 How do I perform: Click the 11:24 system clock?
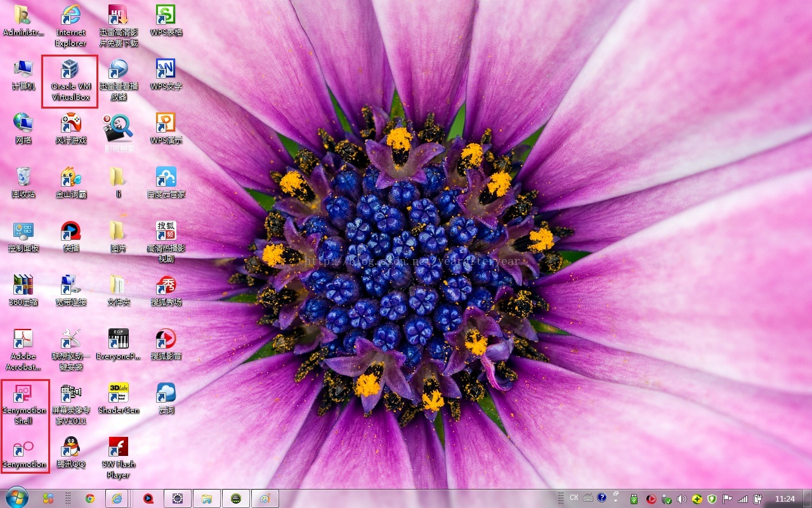[x=785, y=498]
